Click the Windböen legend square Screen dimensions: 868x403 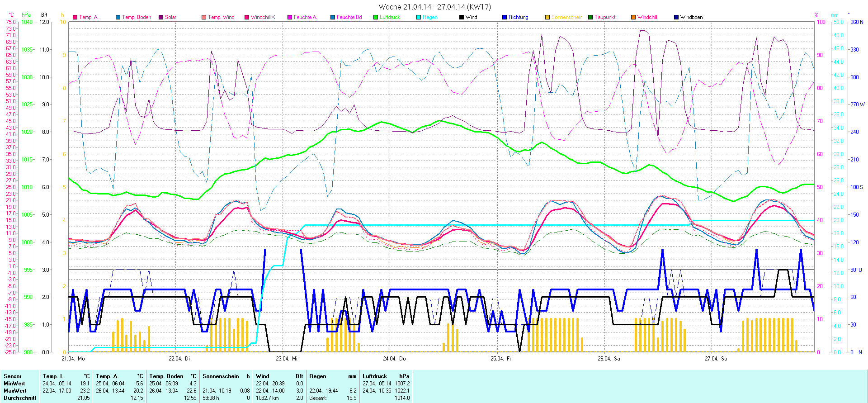[676, 17]
